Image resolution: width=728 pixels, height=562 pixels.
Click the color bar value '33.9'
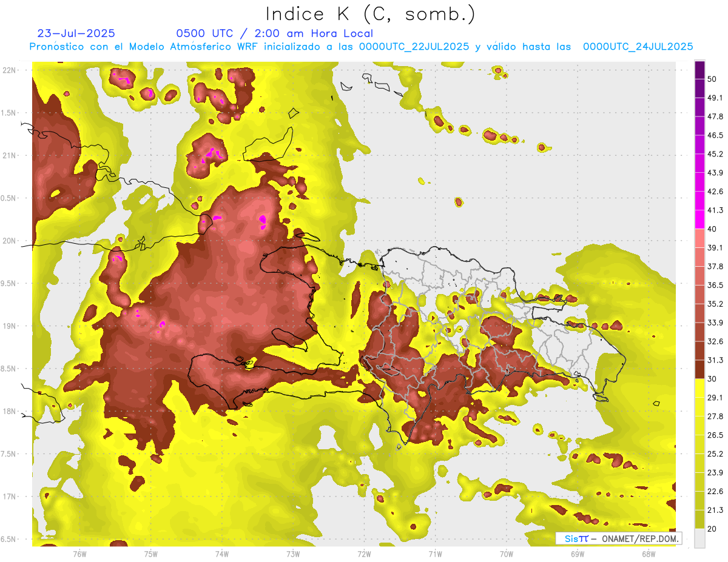[715, 323]
